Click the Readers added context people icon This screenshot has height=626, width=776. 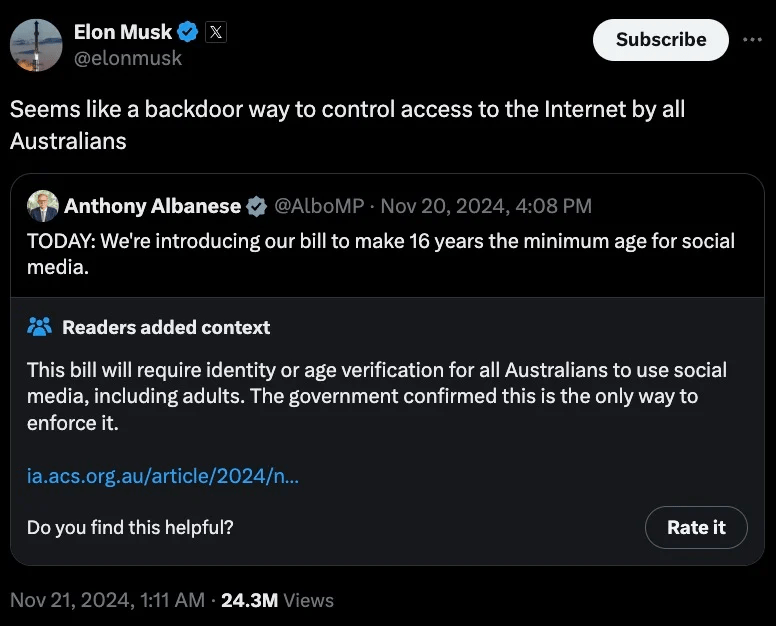[40, 327]
